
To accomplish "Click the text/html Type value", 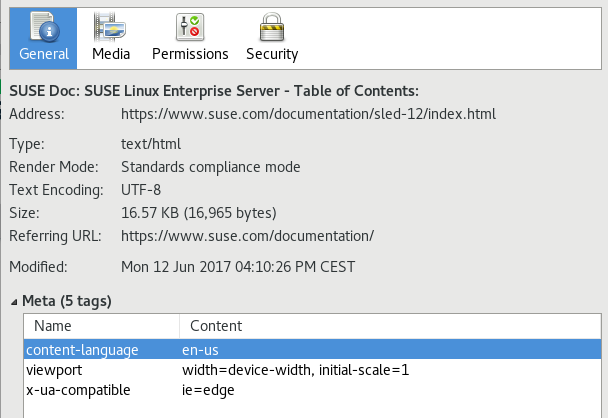I will coord(150,144).
